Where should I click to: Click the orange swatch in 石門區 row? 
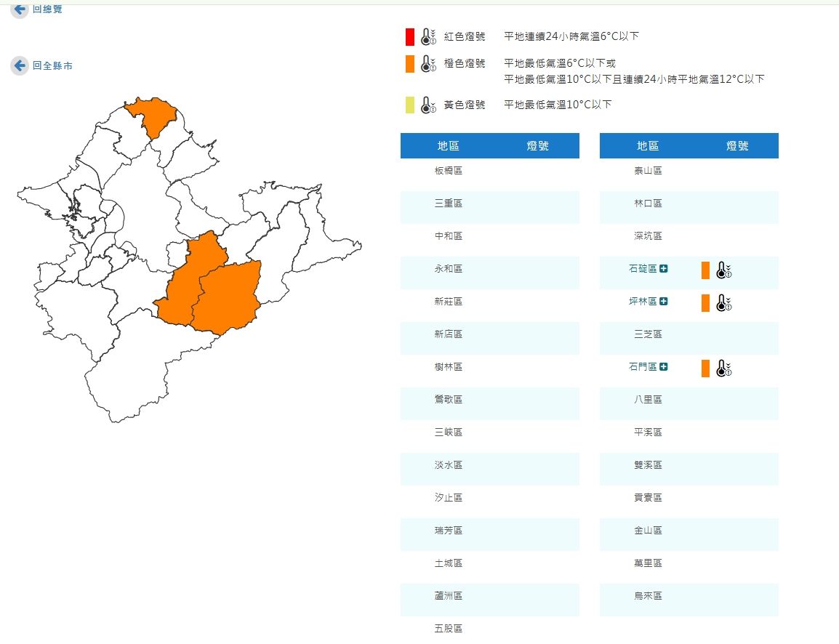point(705,369)
